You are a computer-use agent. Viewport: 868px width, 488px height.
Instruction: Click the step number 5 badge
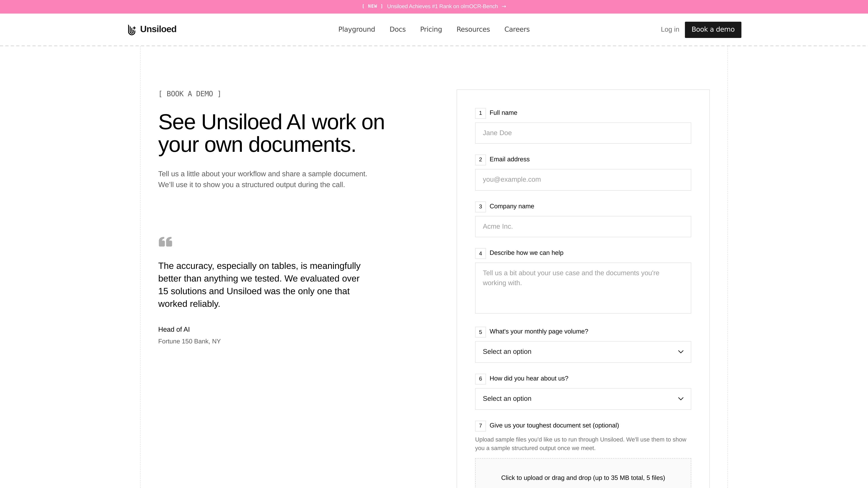[x=481, y=332]
